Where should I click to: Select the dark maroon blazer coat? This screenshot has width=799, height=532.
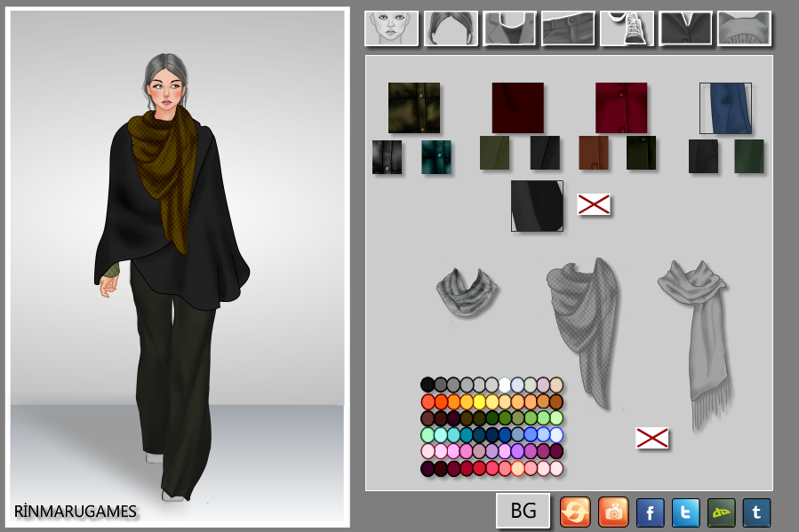(x=518, y=108)
